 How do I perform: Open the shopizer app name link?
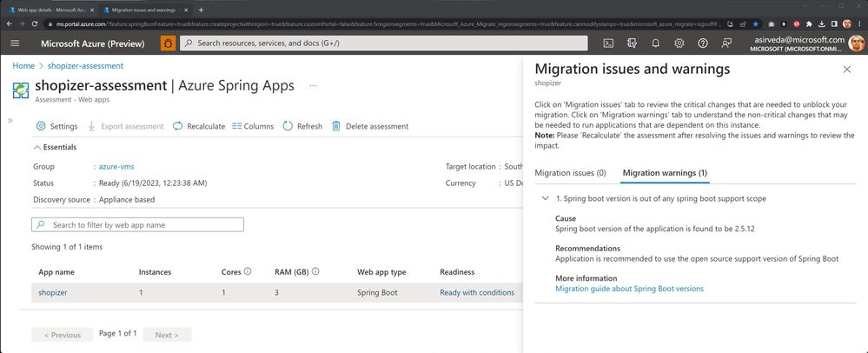pos(53,293)
